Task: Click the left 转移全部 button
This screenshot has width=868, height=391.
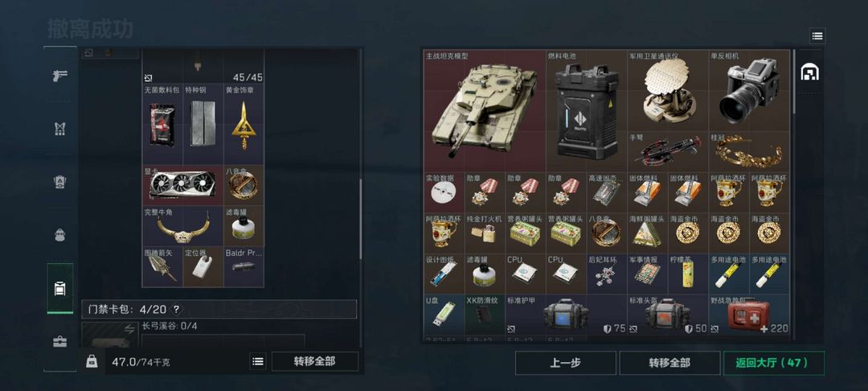Action: [x=314, y=362]
